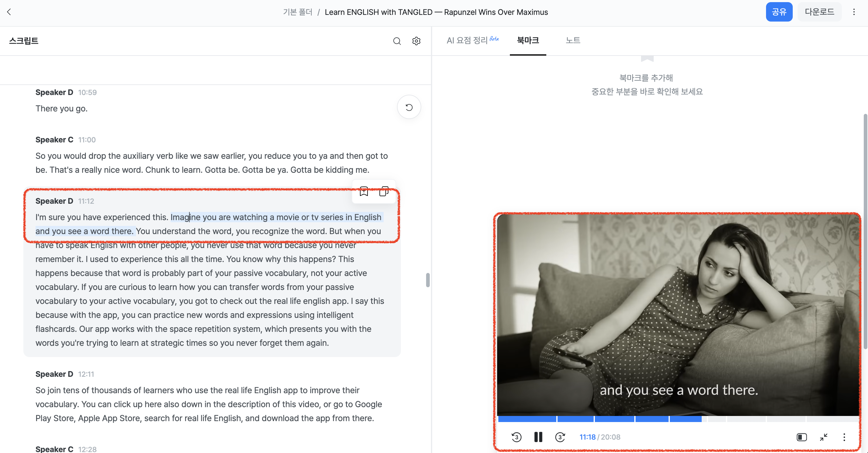Click the video frame with the woman on the sofa
This screenshot has height=453, width=868.
(678, 315)
